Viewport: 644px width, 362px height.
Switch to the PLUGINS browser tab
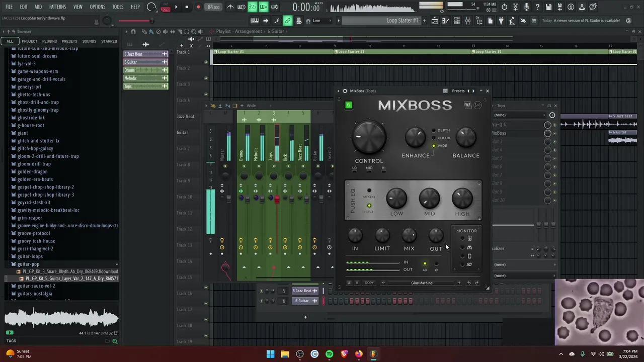(49, 41)
